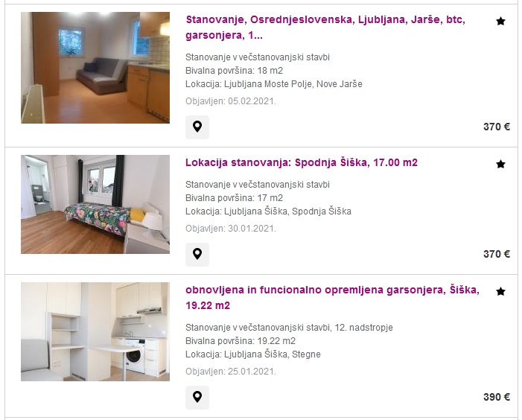The height and width of the screenshot is (420, 522).
Task: Show map location for Nove Jarše apartment
Action: 197,127
